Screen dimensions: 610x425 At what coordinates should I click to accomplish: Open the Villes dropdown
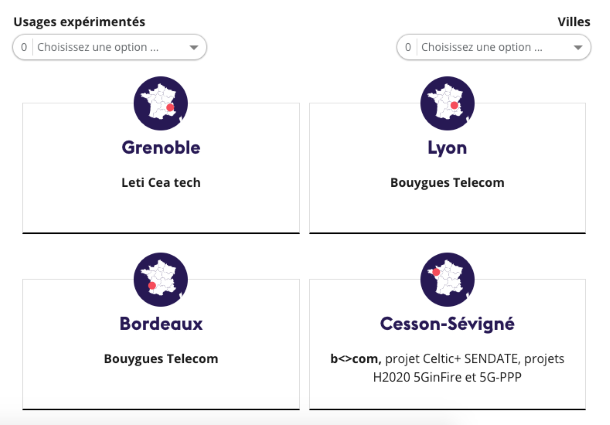(x=494, y=47)
